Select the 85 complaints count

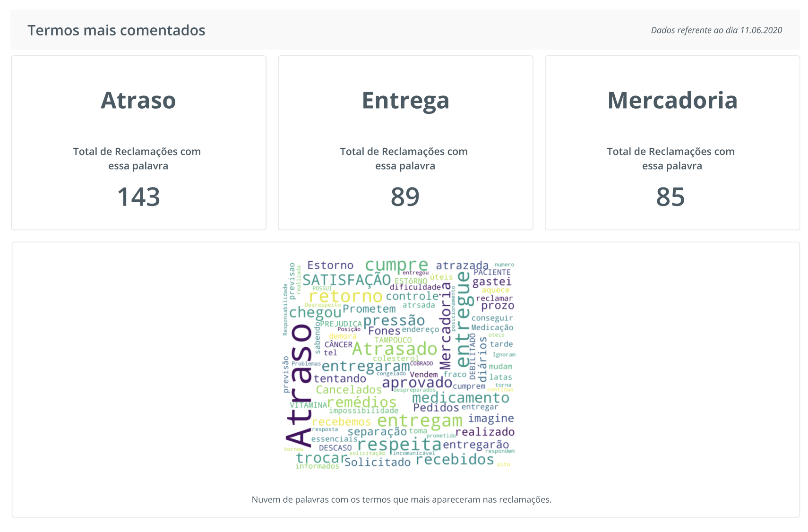coord(670,197)
